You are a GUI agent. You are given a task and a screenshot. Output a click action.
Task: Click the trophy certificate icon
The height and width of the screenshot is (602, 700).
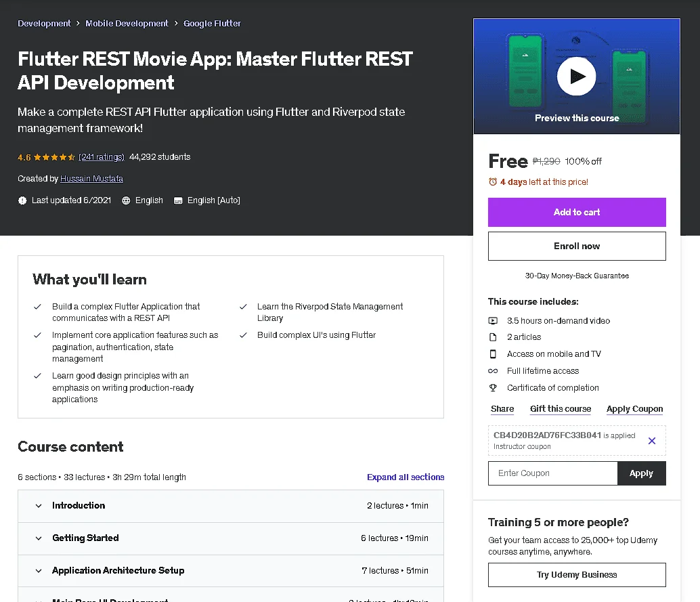tap(493, 387)
